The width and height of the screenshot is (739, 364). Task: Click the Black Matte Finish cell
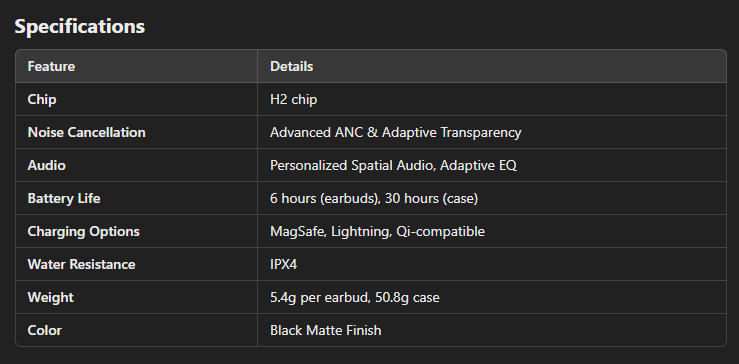pyautogui.click(x=492, y=331)
